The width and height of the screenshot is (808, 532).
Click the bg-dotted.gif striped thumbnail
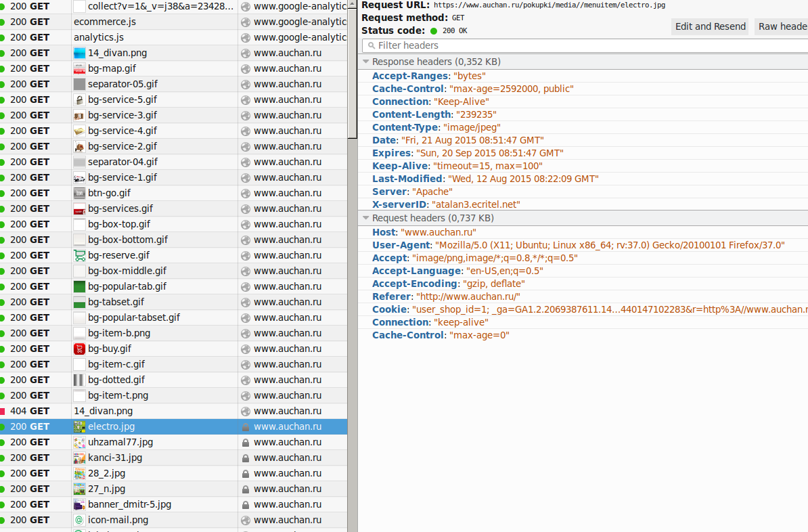(79, 380)
